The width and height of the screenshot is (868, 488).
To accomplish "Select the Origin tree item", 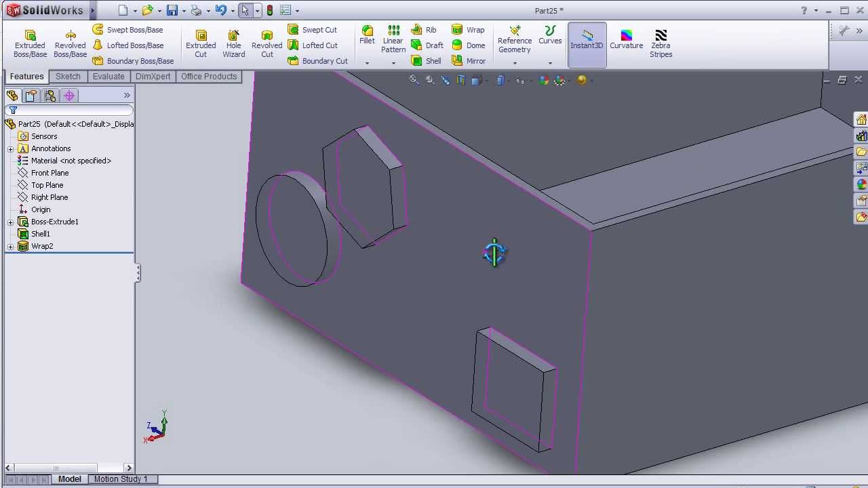I will point(35,209).
